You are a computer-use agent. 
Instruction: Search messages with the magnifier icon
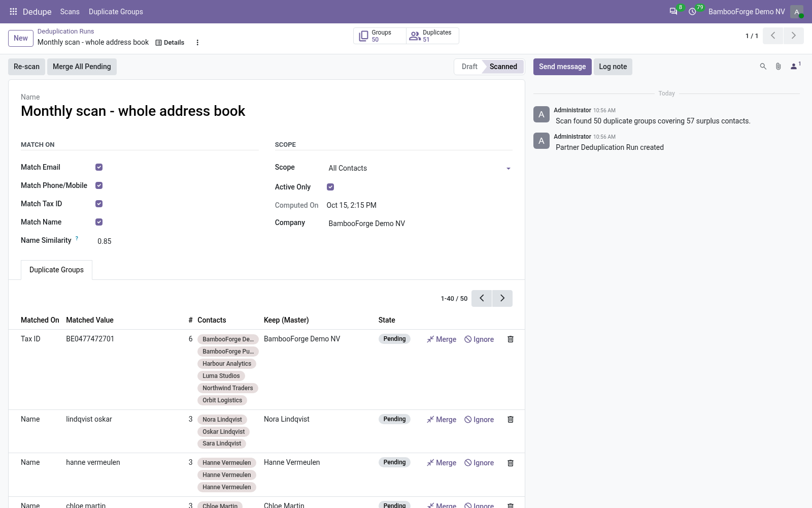click(763, 67)
